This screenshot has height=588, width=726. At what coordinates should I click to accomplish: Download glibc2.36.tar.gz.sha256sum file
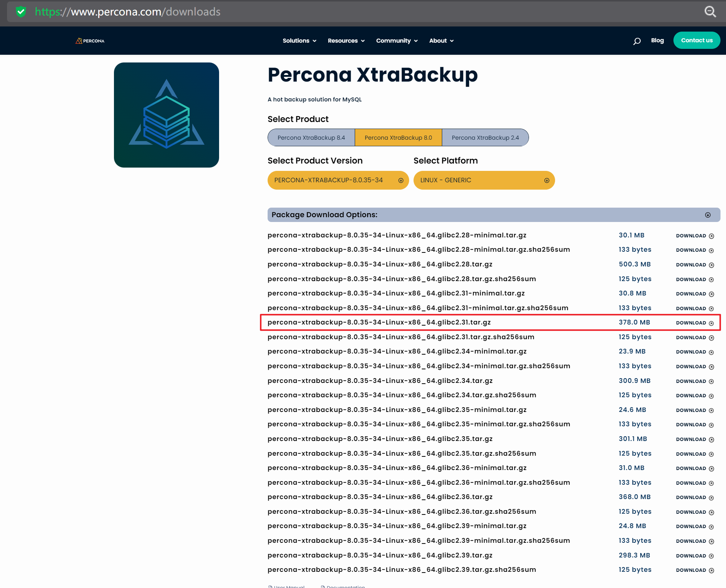pos(695,512)
